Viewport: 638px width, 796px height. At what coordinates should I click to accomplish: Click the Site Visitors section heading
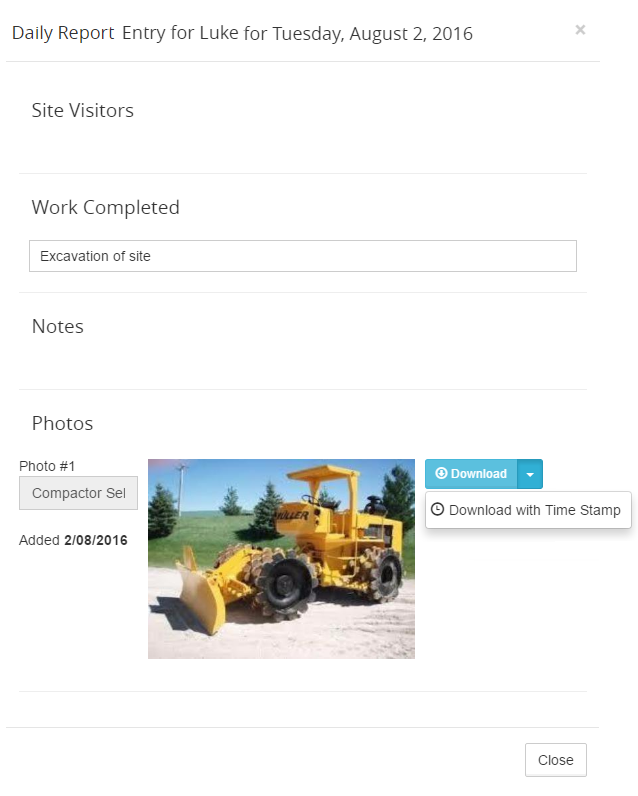pyautogui.click(x=83, y=110)
